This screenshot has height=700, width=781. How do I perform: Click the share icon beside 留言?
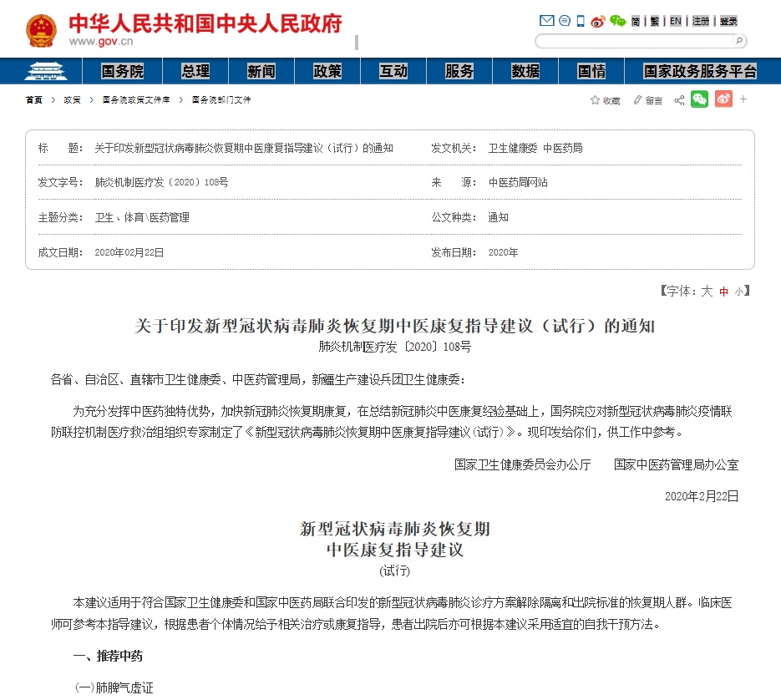pos(679,100)
